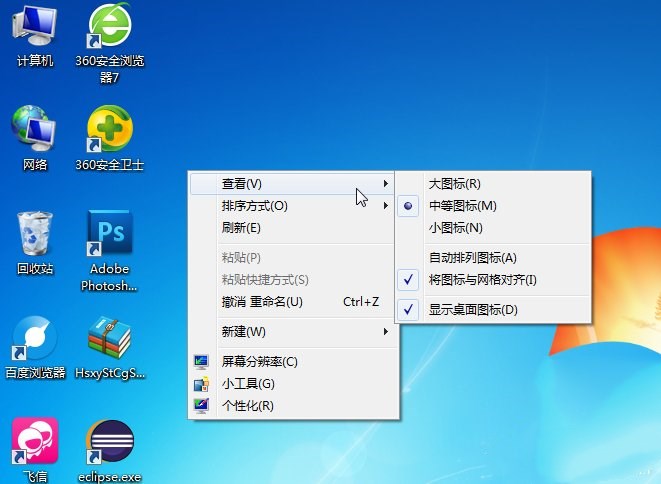Select the 中等图标(M) radio option
The height and width of the screenshot is (484, 661).
click(x=462, y=206)
